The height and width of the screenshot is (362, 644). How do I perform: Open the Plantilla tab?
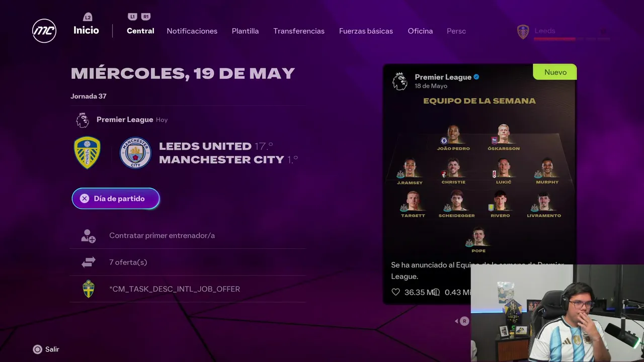(x=246, y=31)
